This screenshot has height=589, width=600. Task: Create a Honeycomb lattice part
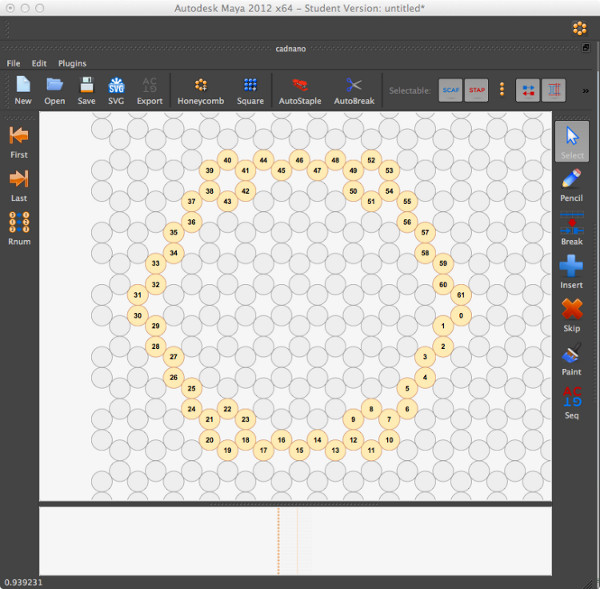click(x=201, y=87)
